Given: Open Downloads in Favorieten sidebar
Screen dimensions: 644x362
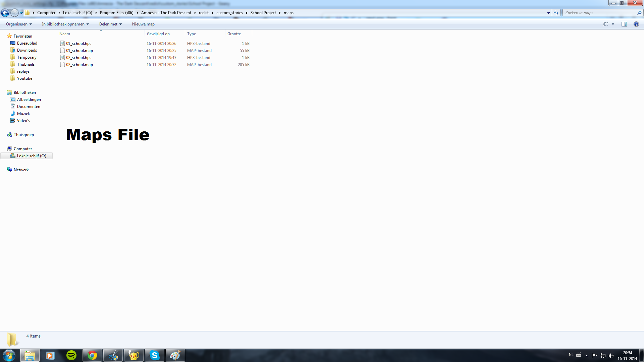Looking at the screenshot, I should [27, 50].
